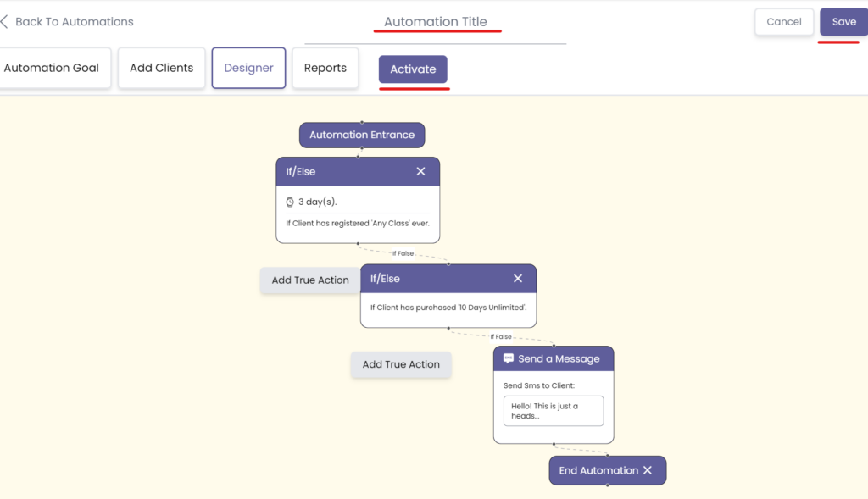This screenshot has height=499, width=868.
Task: Remove the second If/Else condition block
Action: (x=518, y=279)
